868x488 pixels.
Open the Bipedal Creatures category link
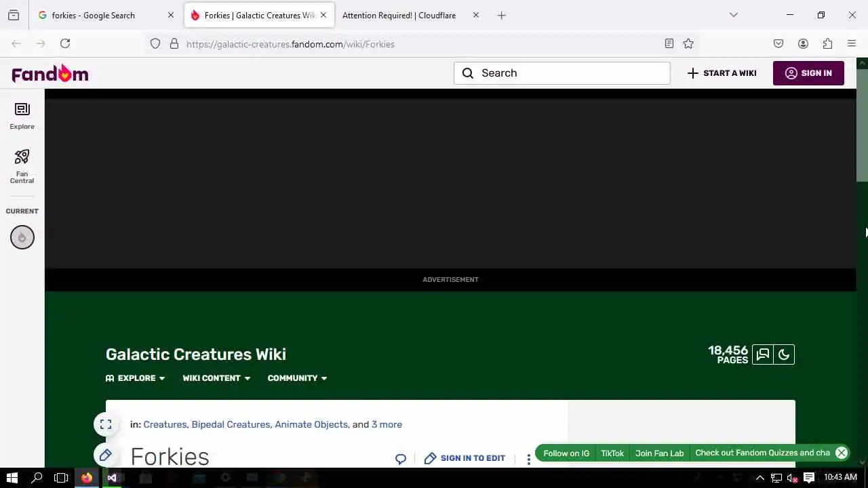(231, 424)
